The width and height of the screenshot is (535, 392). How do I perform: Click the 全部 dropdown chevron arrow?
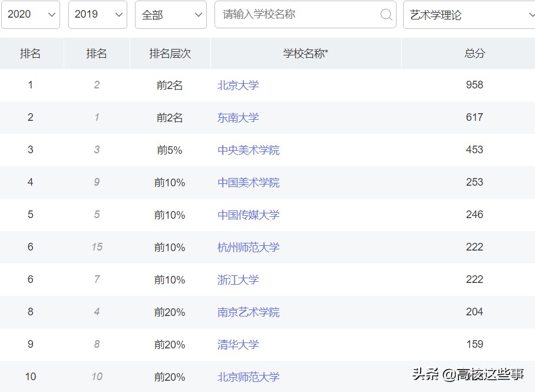click(198, 15)
